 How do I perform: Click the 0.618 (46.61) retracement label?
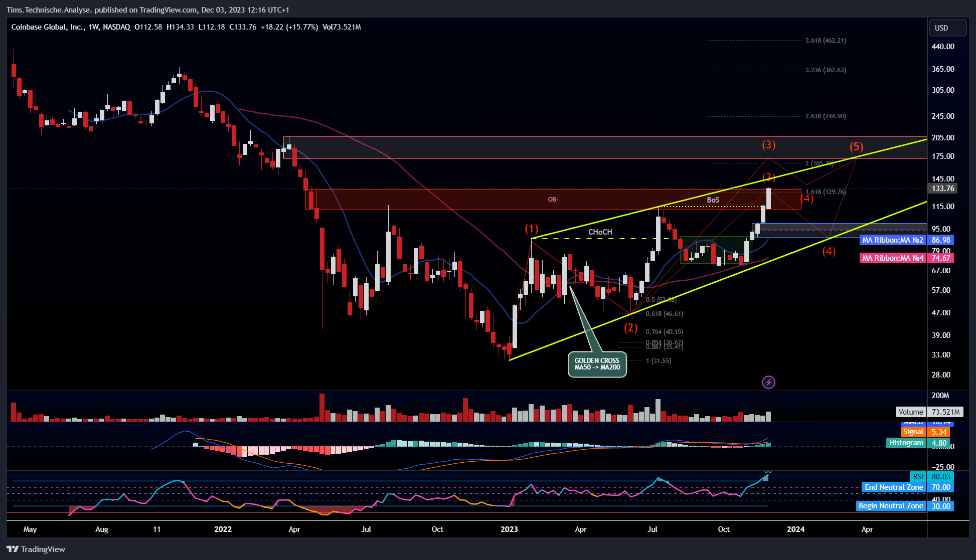click(665, 314)
